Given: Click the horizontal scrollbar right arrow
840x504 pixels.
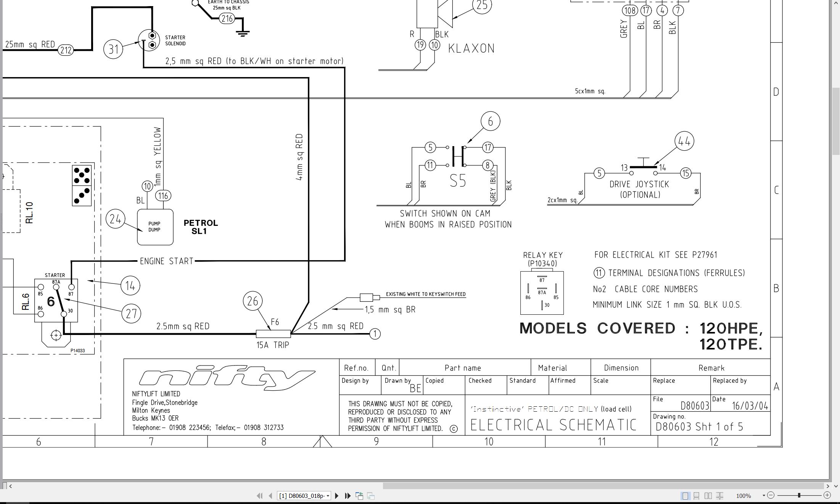Looking at the screenshot, I should pos(827,486).
